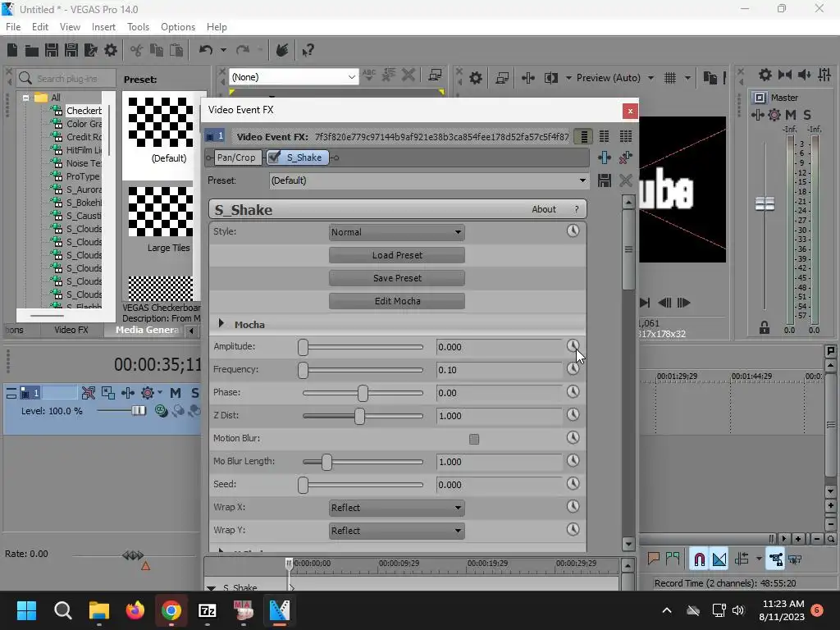Toggle Frequency animation clock icon

573,369
